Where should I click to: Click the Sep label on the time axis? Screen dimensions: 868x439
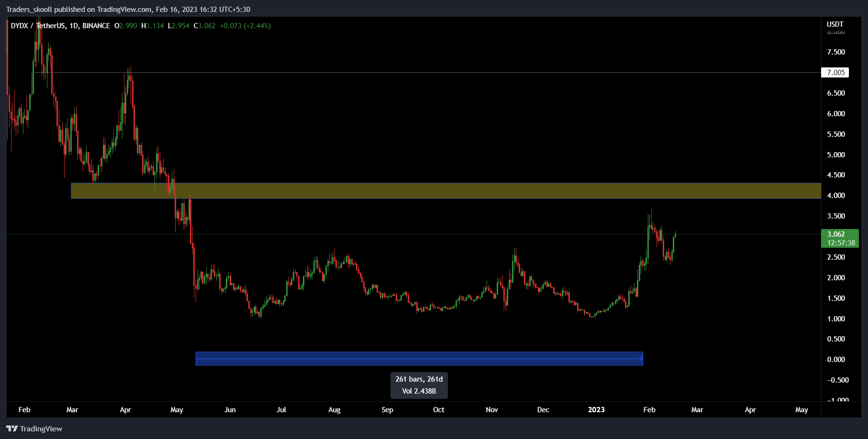tap(387, 410)
